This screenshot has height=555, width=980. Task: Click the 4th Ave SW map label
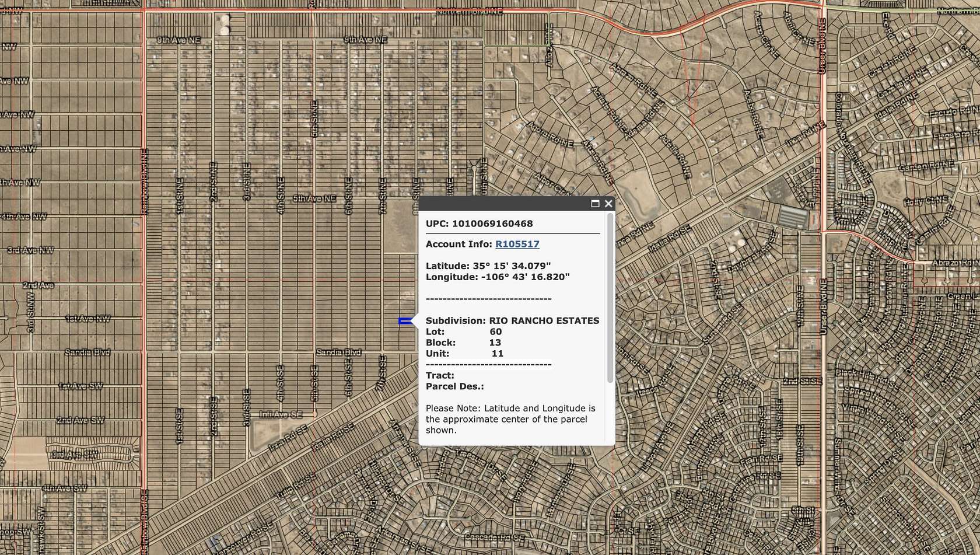(x=65, y=488)
